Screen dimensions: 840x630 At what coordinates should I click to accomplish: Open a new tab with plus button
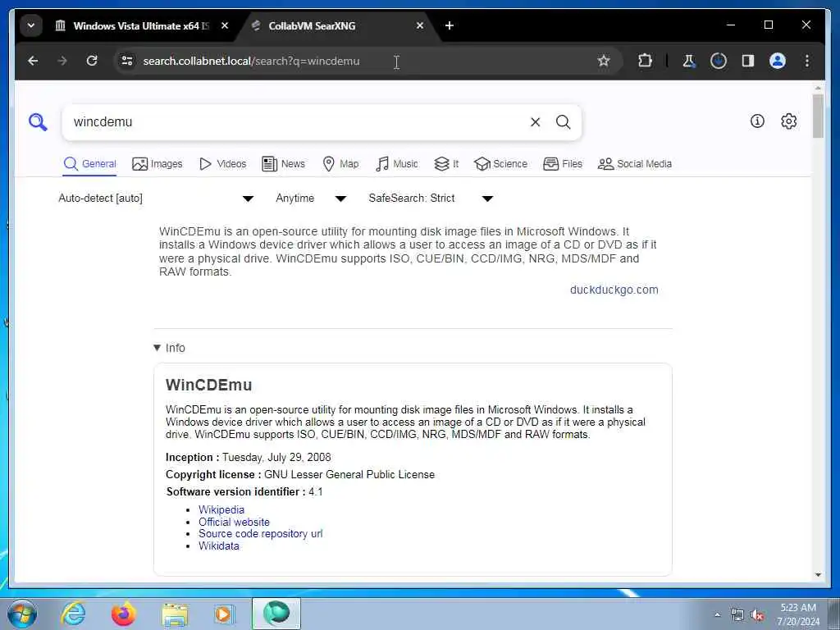tap(450, 25)
